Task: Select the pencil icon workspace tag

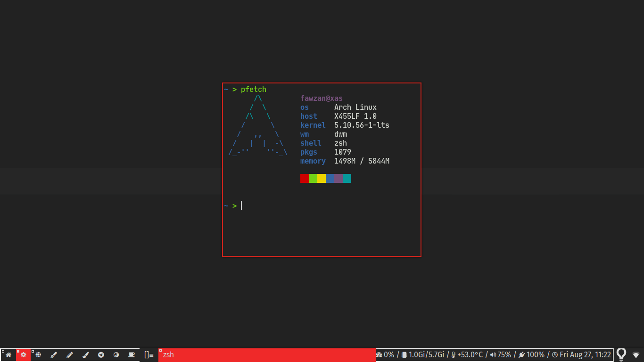Action: click(70, 355)
